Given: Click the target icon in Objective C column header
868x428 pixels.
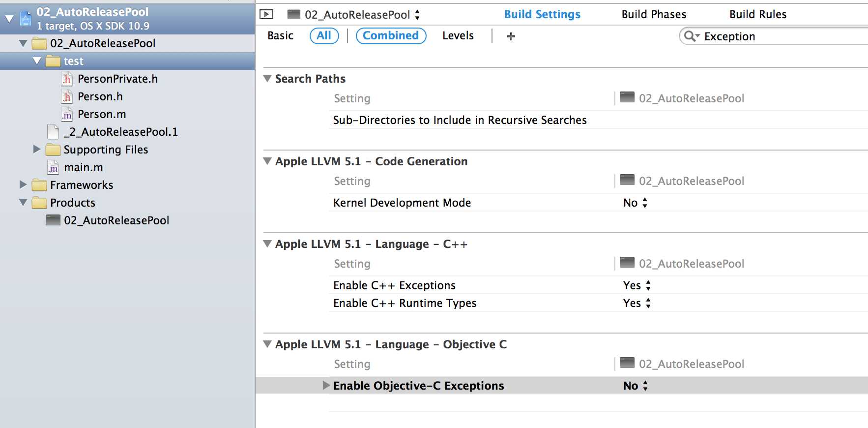Looking at the screenshot, I should [627, 363].
